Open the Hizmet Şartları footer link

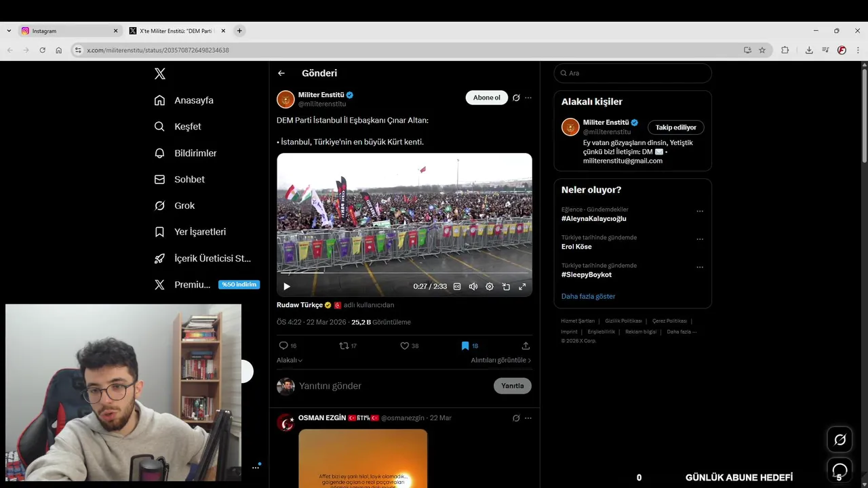578,321
